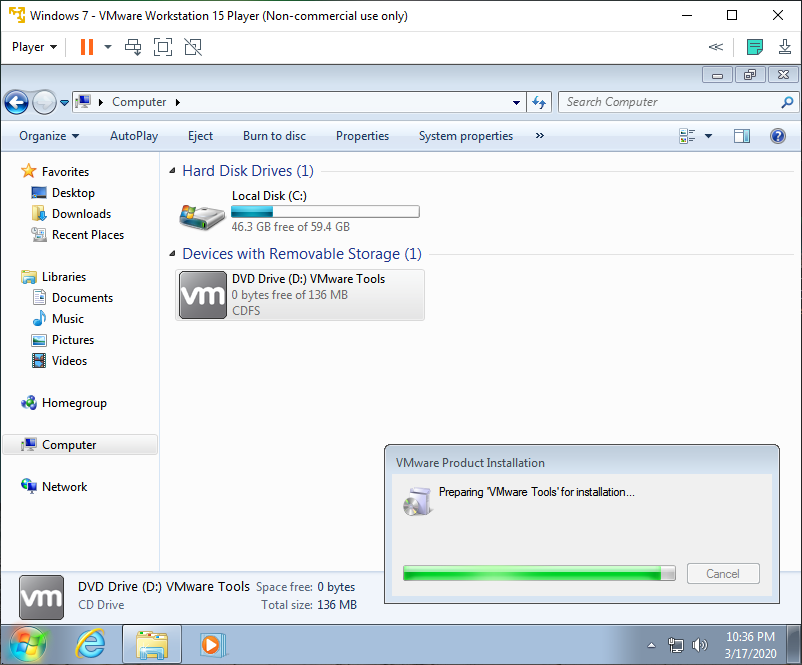Open the Music library

68,319
